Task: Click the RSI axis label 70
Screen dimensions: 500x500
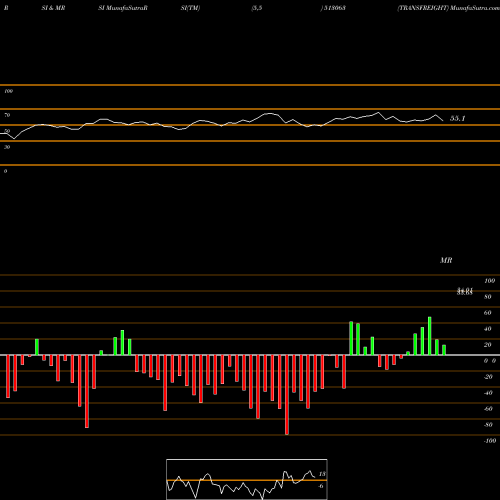Action: [x=7, y=115]
